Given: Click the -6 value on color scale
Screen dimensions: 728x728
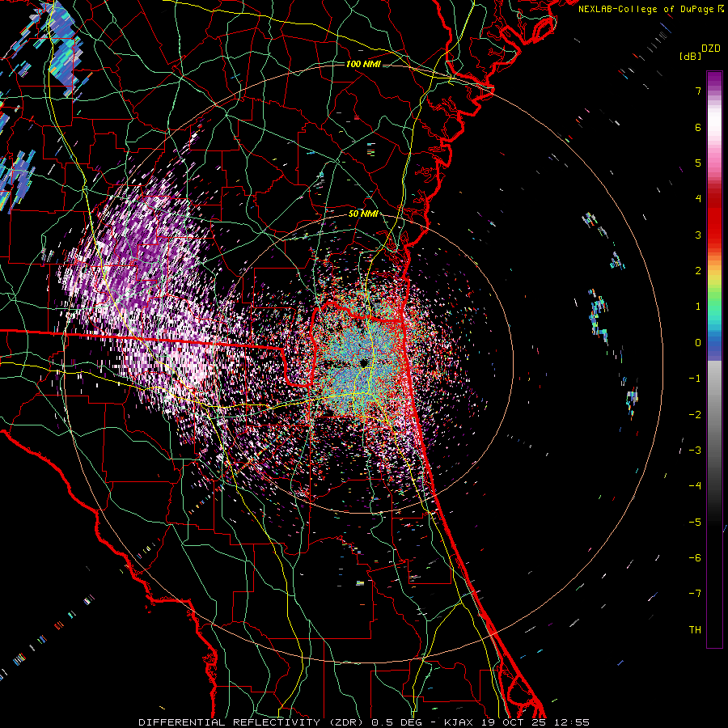Looking at the screenshot, I should (x=695, y=558).
